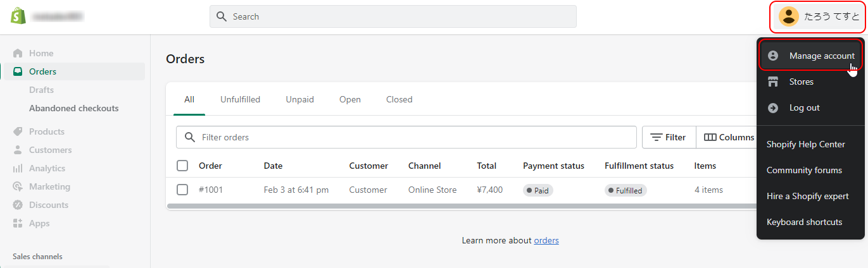Image resolution: width=868 pixels, height=268 pixels.
Task: Click the Orders inbox icon
Action: 18,71
